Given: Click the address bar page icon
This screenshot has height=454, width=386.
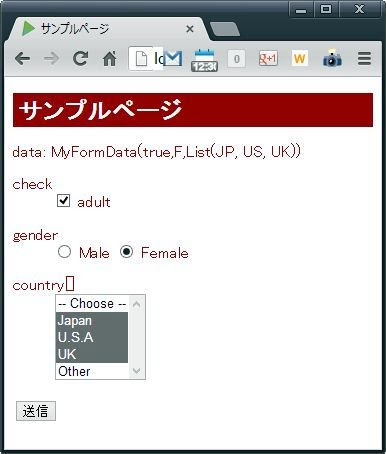Looking at the screenshot, I should click(141, 59).
